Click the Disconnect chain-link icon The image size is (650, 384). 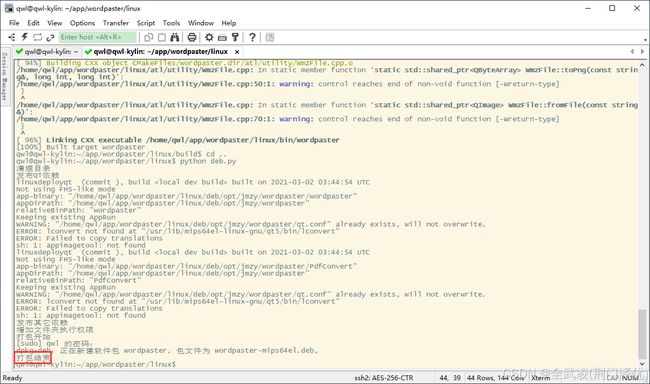point(50,37)
